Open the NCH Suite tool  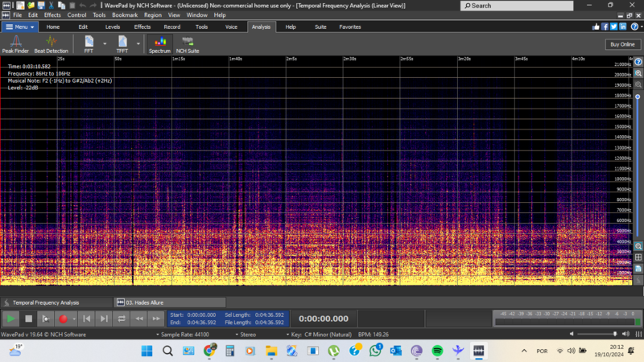188,44
